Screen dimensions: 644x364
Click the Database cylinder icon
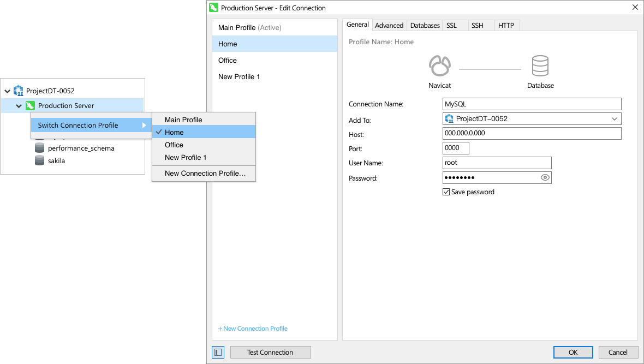coord(540,65)
